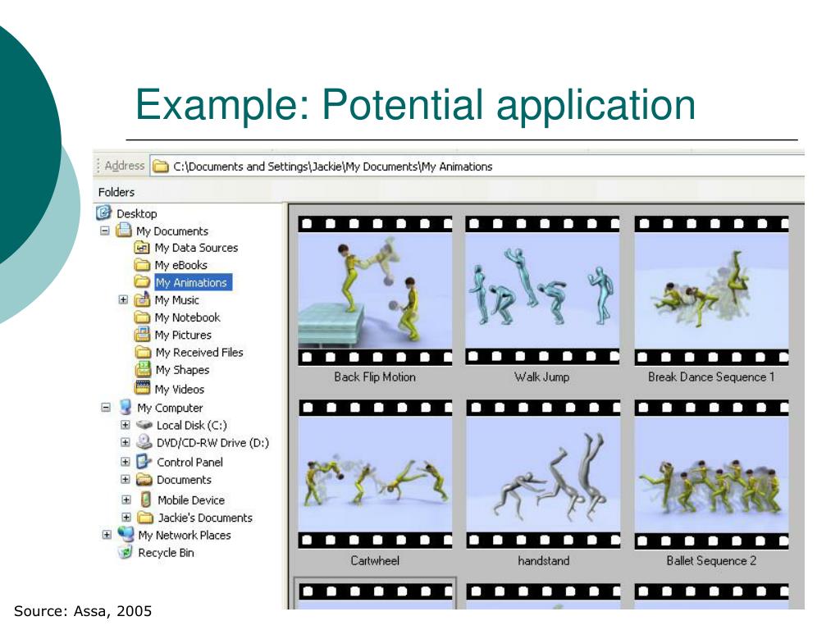The image size is (840, 630).
Task: Select the 'My Received Files' label
Action: click(x=199, y=353)
